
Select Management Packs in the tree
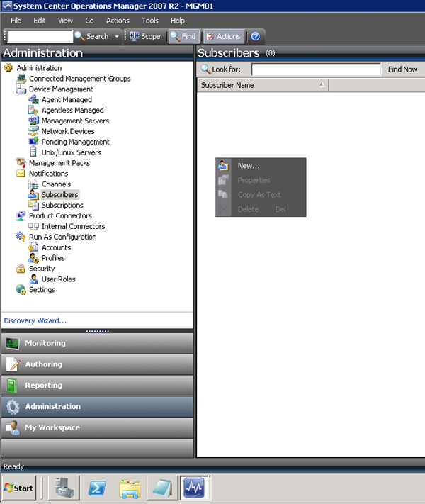59,163
